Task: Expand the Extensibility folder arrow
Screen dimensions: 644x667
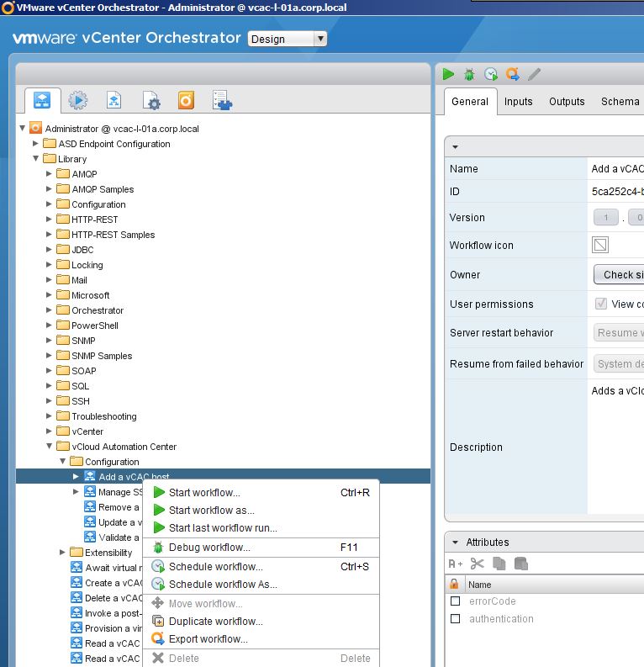Action: click(x=62, y=552)
